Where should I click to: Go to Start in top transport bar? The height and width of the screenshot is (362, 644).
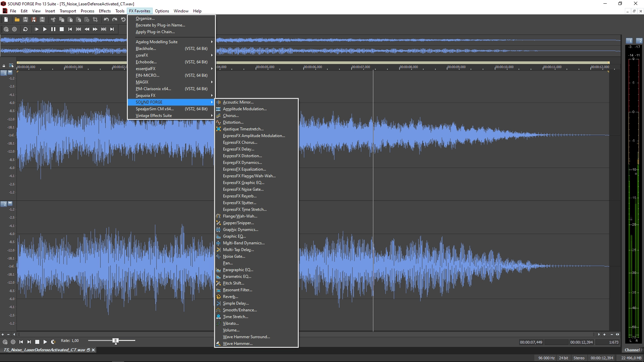(x=70, y=29)
